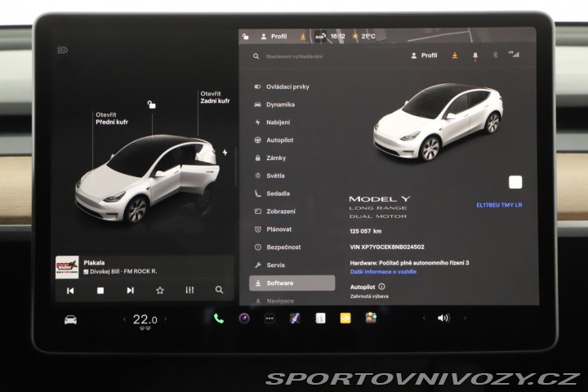Image resolution: width=588 pixels, height=392 pixels.
Task: Tap the Autopilot info circle icon
Action: 381,287
